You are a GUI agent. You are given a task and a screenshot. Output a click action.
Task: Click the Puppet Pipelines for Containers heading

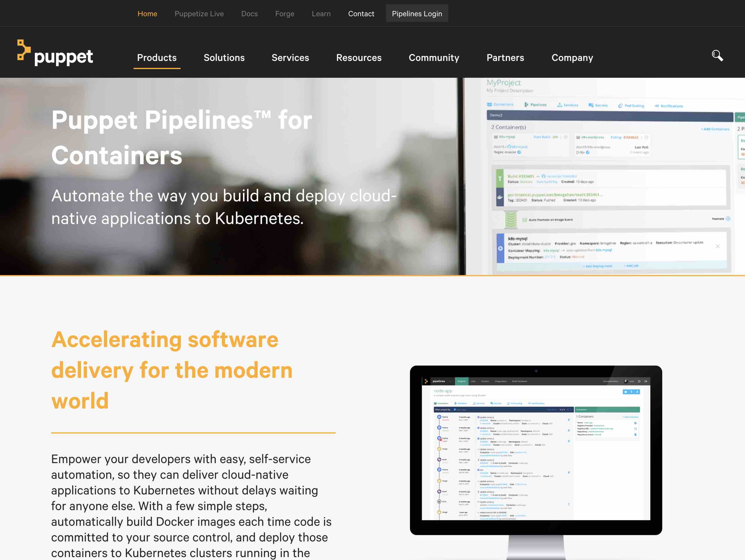click(x=182, y=137)
